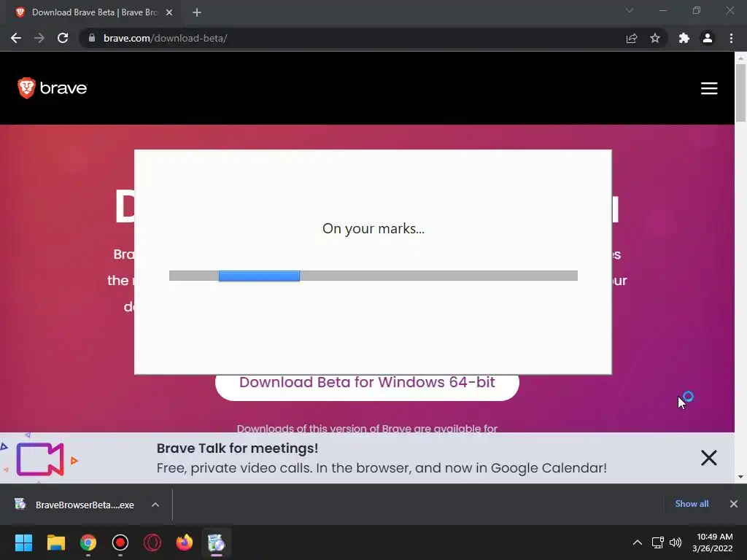Click the On your marks text
The height and width of the screenshot is (560, 747).
373,228
